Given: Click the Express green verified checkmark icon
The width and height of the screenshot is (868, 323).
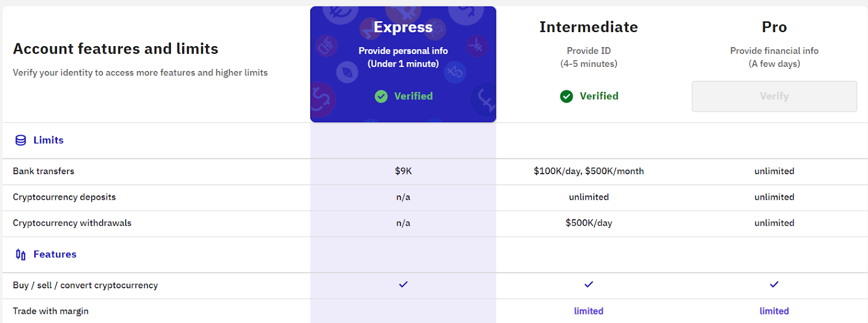Looking at the screenshot, I should coord(381,97).
